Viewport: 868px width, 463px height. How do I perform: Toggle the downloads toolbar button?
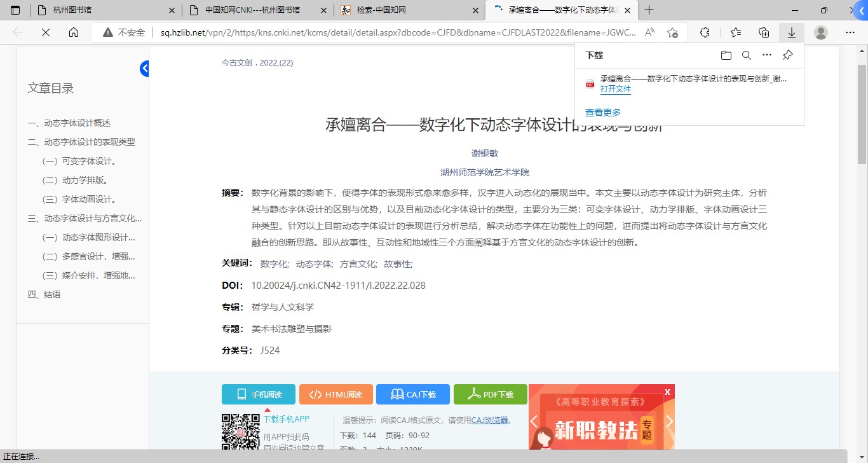792,32
